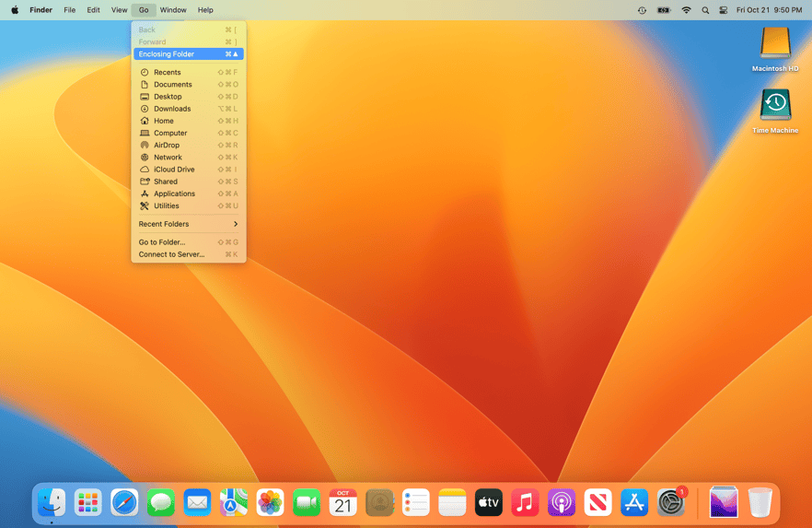Screen dimensions: 812x528
Task: Open Maps app in the Dock
Action: click(x=234, y=502)
